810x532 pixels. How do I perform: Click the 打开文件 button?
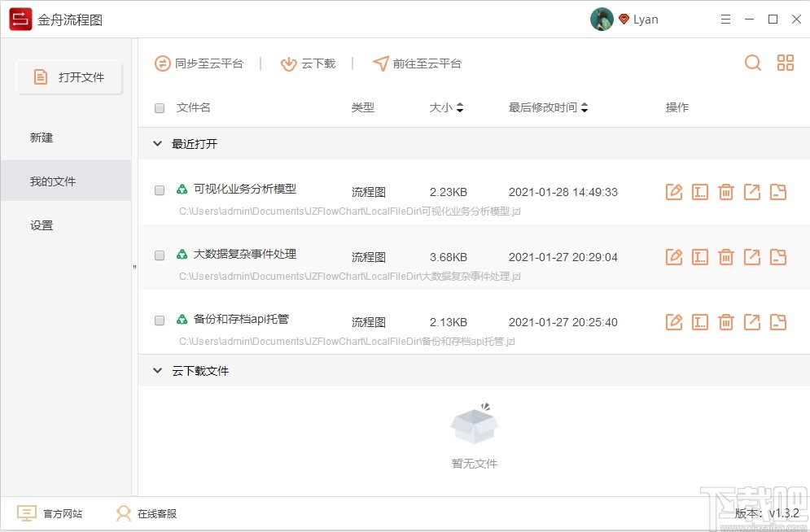click(x=68, y=77)
